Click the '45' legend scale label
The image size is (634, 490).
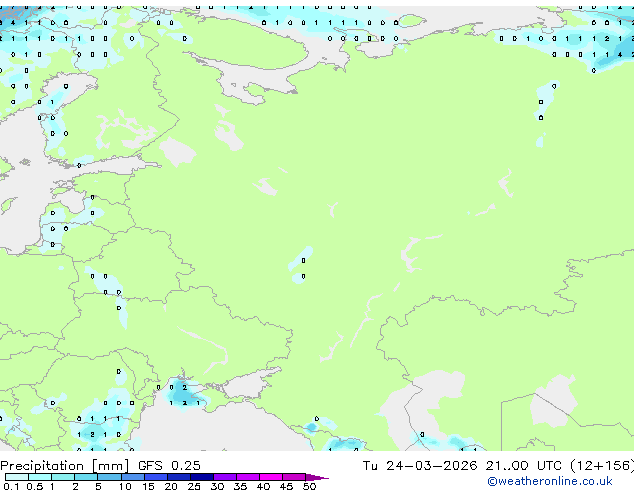(286, 486)
